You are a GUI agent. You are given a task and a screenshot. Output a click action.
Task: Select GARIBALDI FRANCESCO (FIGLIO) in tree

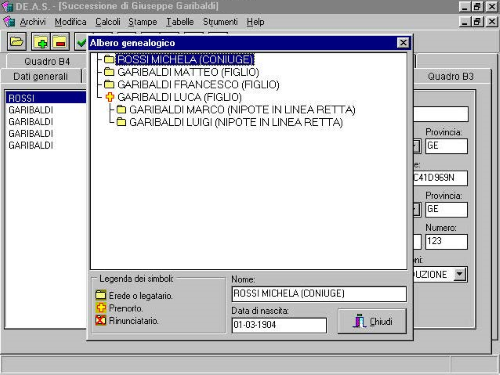point(198,84)
